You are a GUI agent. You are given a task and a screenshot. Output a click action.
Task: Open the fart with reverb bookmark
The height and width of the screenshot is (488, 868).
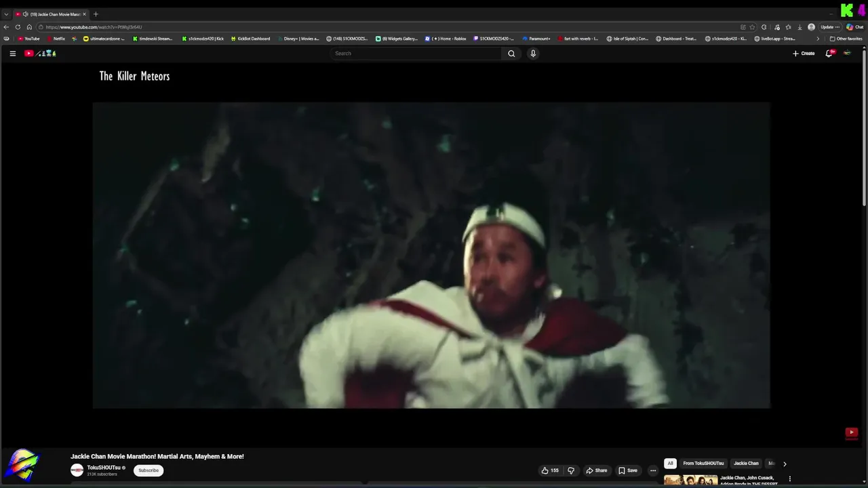(578, 39)
